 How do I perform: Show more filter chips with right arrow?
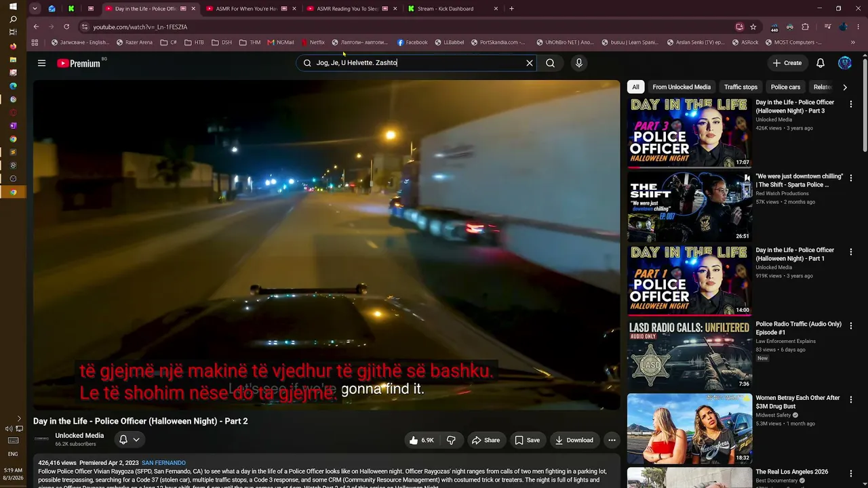pyautogui.click(x=844, y=87)
